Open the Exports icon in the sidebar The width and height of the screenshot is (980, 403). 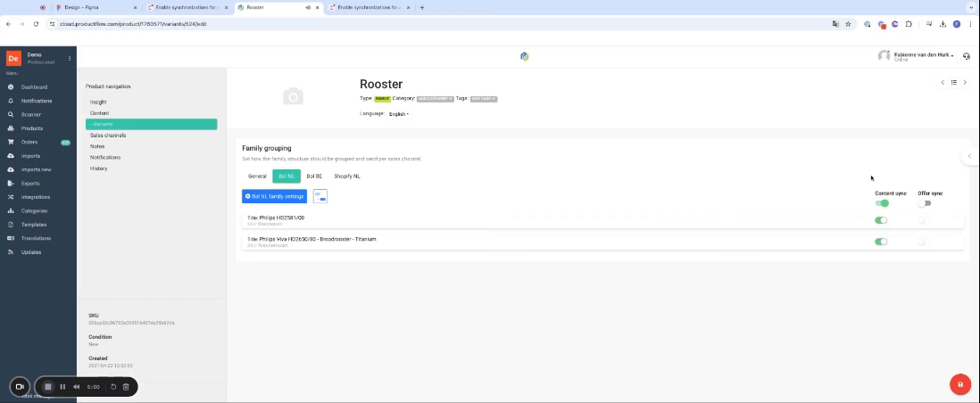11,183
